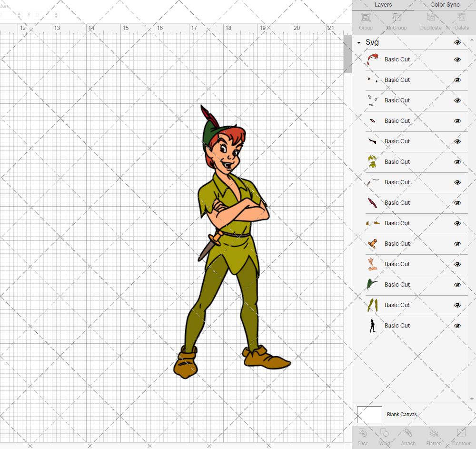Hide the olive legs layer with its eye
The image size is (476, 449).
pyautogui.click(x=457, y=305)
